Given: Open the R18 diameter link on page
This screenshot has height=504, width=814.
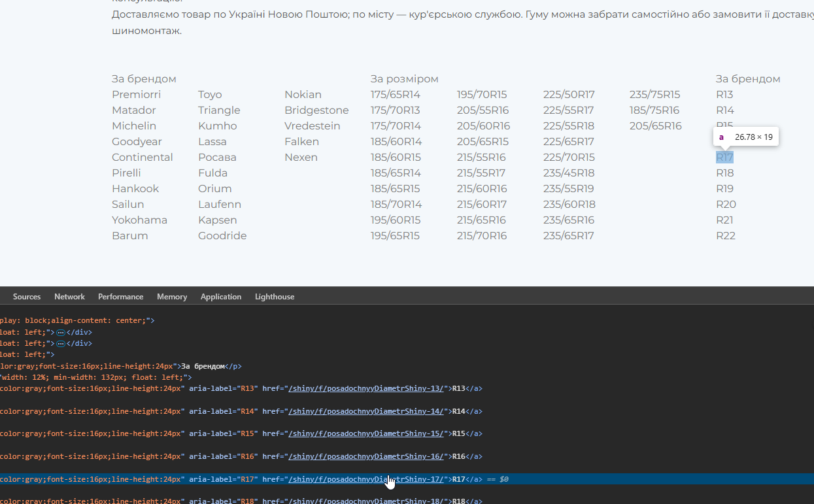Looking at the screenshot, I should [725, 173].
